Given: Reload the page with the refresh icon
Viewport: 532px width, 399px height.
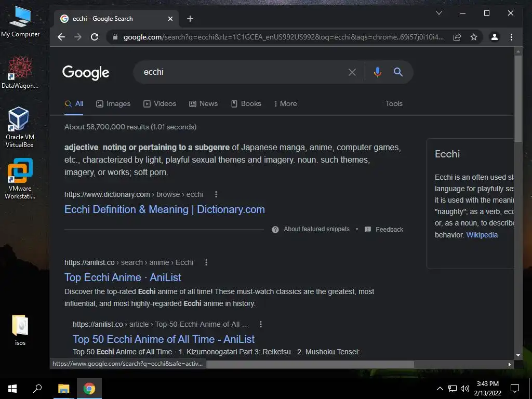Looking at the screenshot, I should [95, 37].
